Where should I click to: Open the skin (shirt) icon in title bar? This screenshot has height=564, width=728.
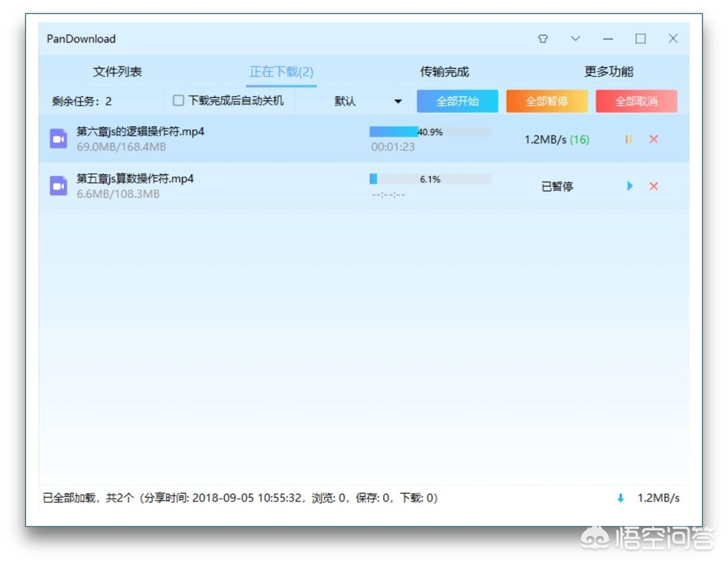tap(543, 39)
